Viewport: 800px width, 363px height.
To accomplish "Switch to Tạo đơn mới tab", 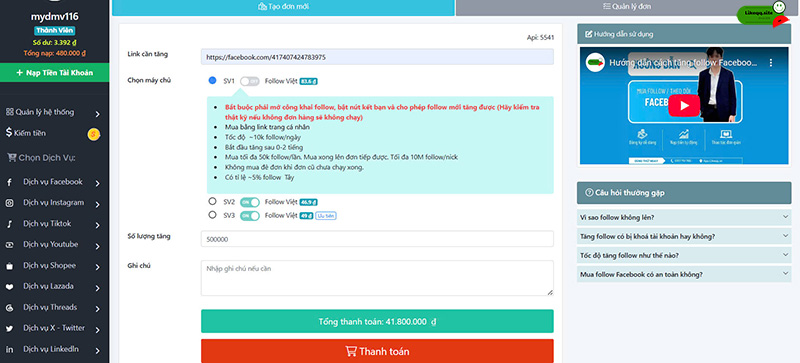I will [283, 8].
